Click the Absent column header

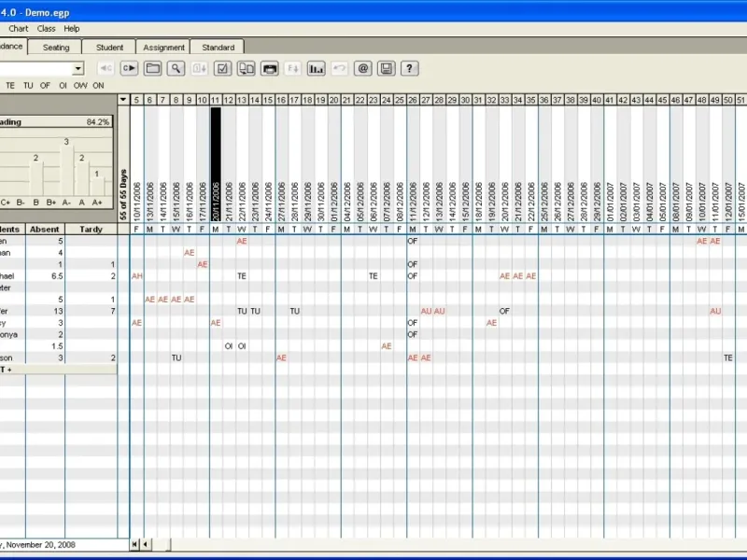click(x=45, y=229)
